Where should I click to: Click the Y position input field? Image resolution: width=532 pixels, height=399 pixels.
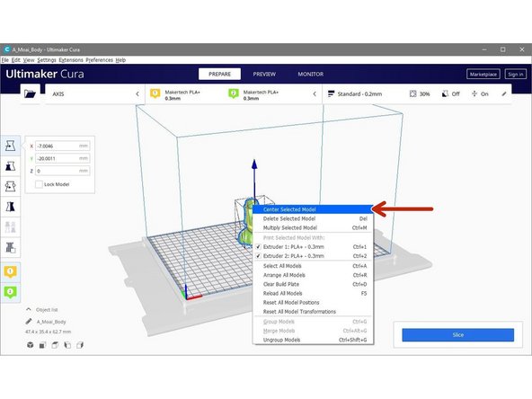[x=62, y=158]
